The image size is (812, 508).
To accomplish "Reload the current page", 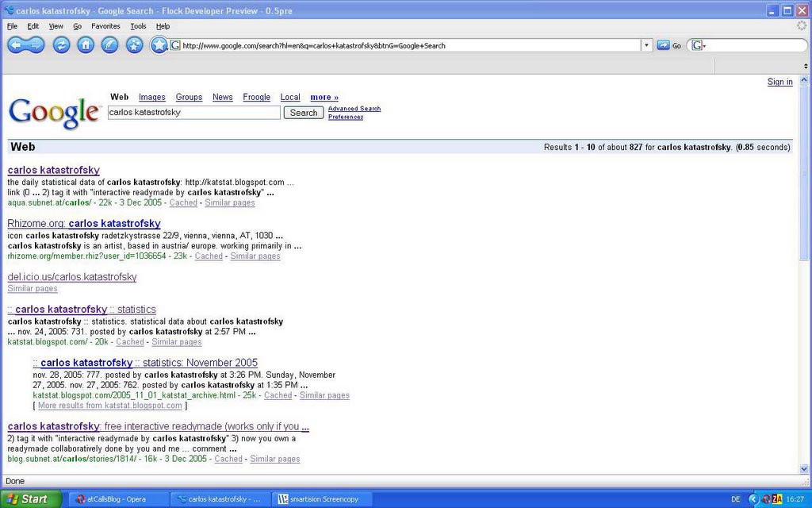I will click(x=61, y=45).
